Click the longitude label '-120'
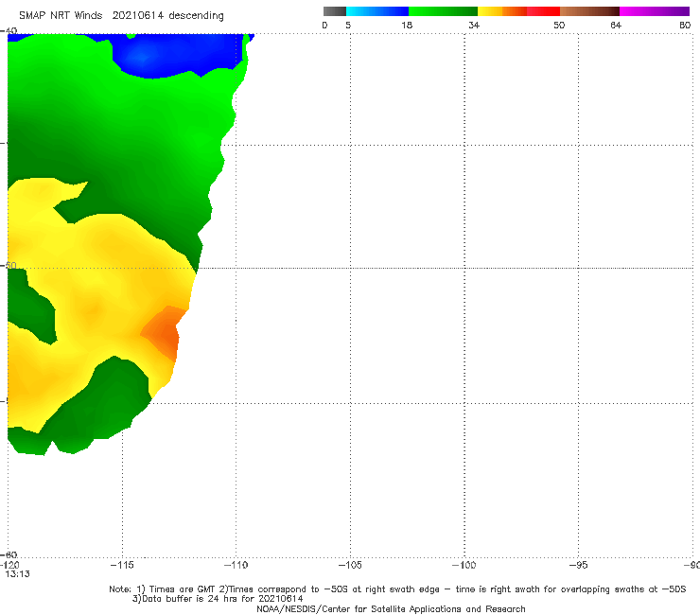700x615 pixels. point(9,566)
